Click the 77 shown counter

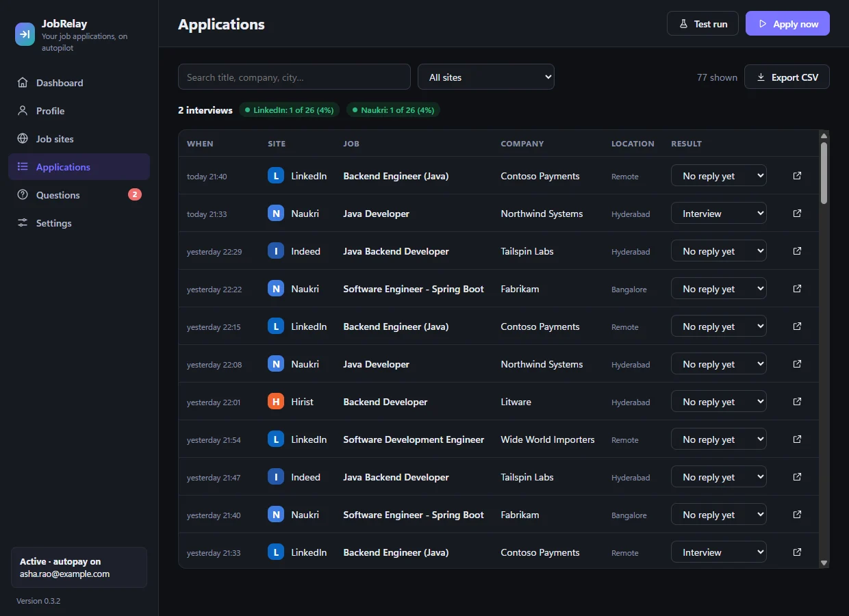click(x=717, y=77)
